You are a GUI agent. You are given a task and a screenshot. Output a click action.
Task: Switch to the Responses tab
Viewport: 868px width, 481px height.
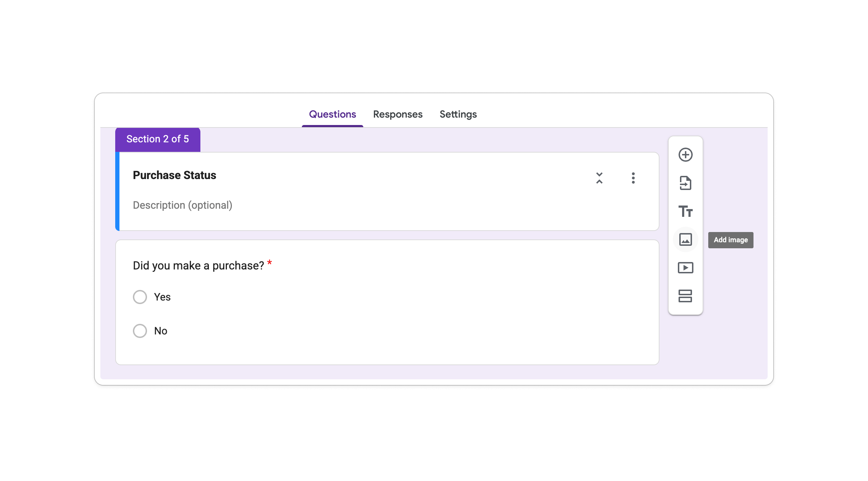pos(397,114)
